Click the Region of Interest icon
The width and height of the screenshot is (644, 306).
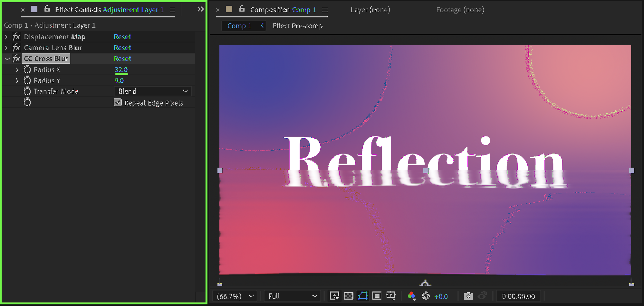click(377, 296)
